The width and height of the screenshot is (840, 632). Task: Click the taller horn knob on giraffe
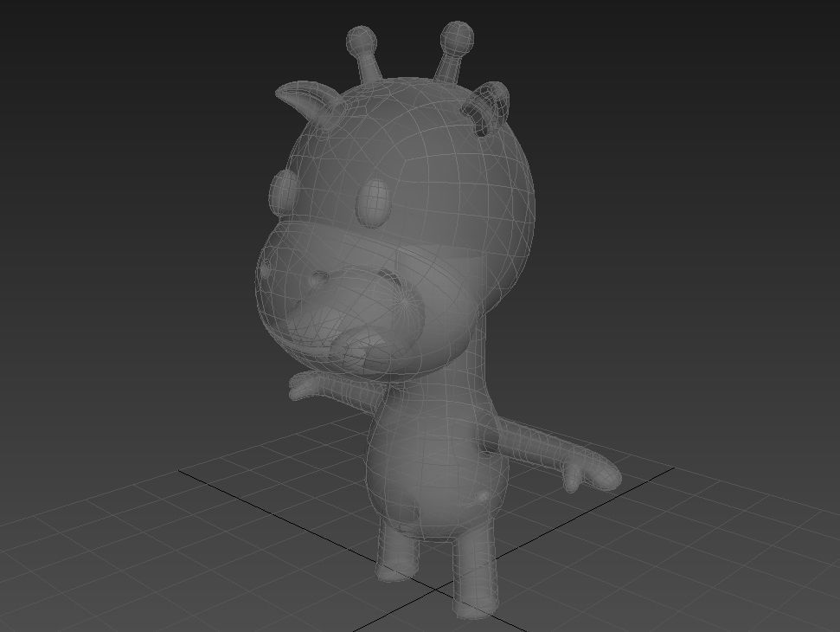(x=457, y=37)
